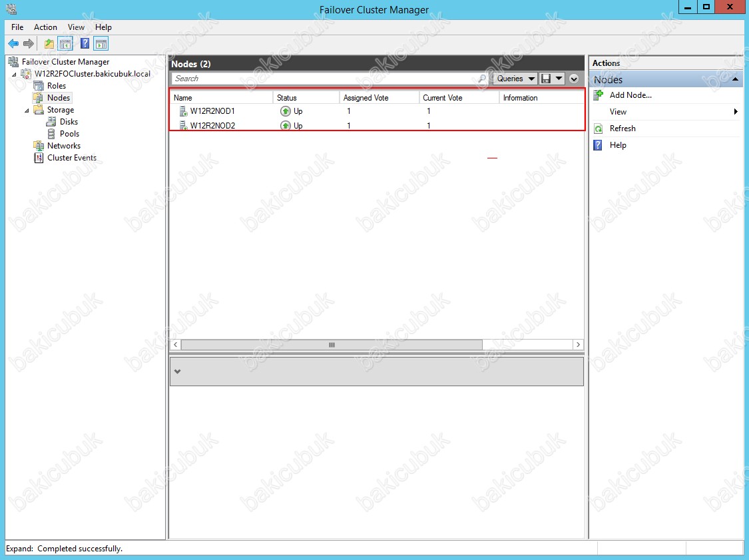Screen dimensions: 749x560
Task: Toggle the action pane toolbar icon
Action: click(101, 44)
